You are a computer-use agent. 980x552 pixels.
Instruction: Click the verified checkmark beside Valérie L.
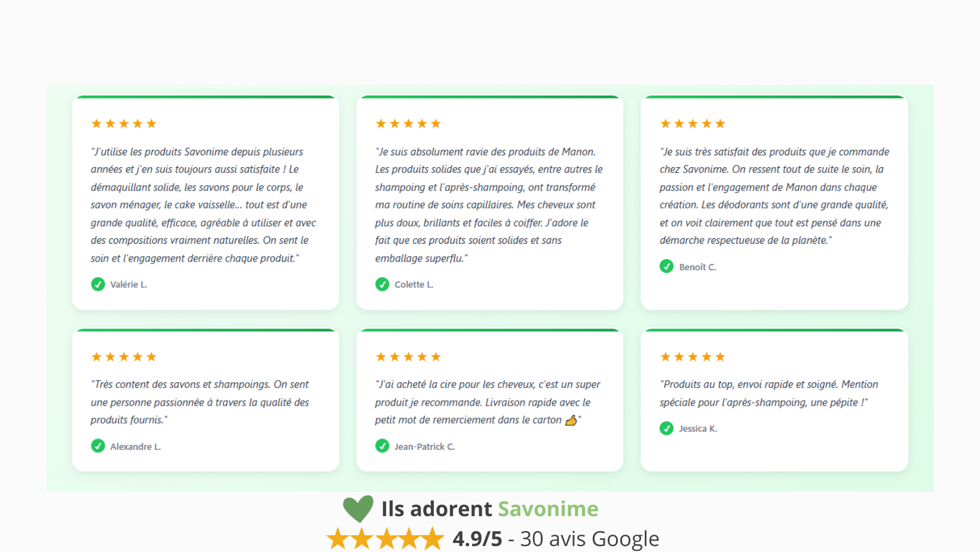pos(98,284)
